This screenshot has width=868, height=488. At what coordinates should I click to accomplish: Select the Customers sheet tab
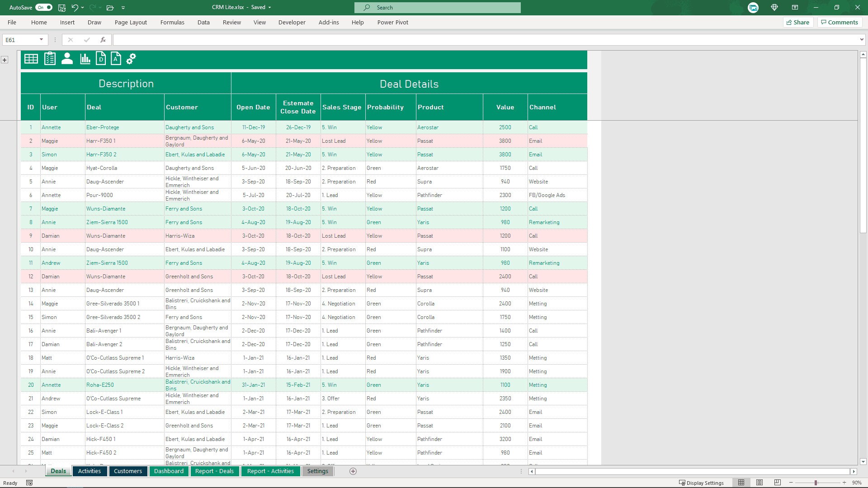[128, 471]
